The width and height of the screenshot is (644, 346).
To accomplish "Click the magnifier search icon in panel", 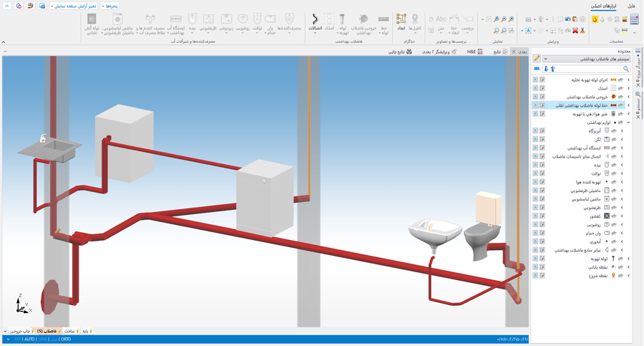I will point(625,69).
